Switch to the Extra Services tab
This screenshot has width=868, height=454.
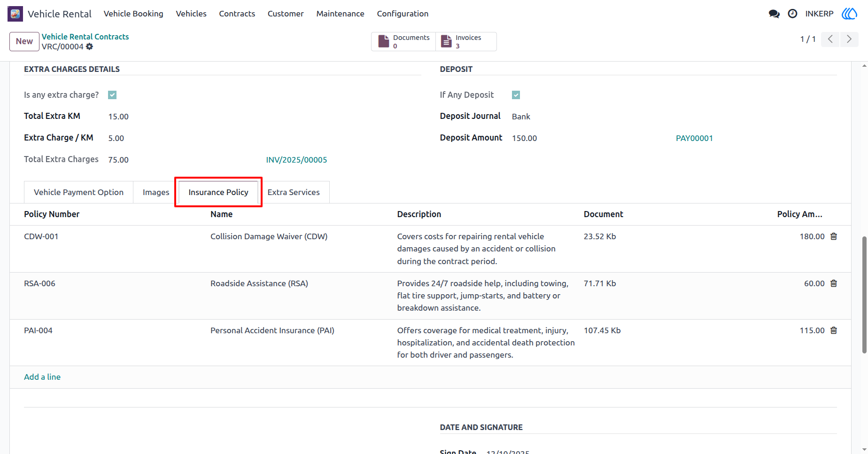pos(294,192)
